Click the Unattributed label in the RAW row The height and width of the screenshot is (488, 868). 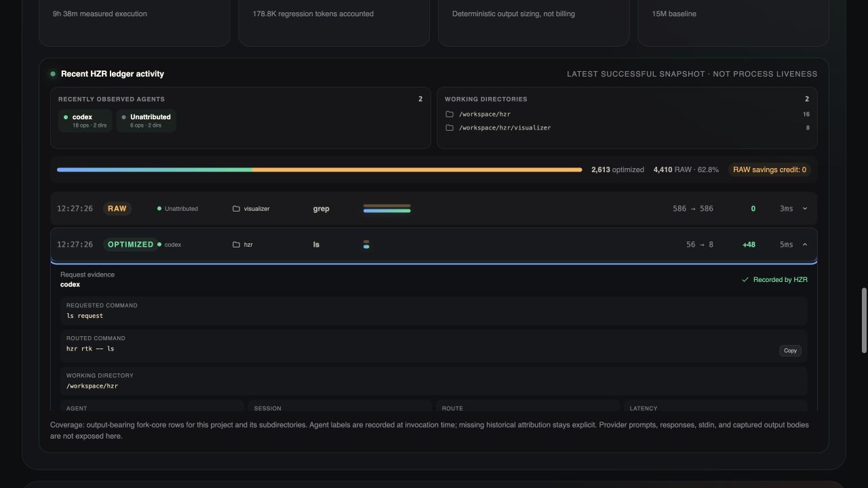pyautogui.click(x=181, y=209)
